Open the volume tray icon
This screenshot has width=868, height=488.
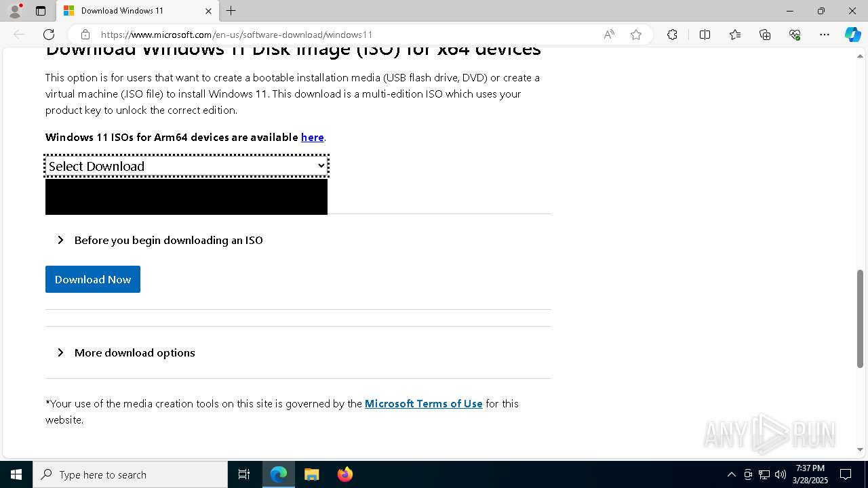pyautogui.click(x=781, y=474)
